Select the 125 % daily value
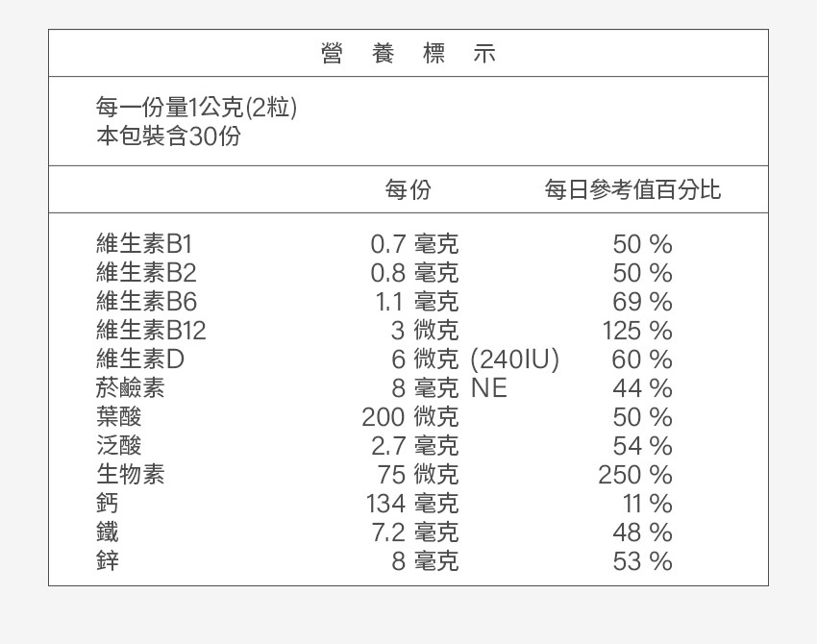The height and width of the screenshot is (644, 817). [636, 331]
